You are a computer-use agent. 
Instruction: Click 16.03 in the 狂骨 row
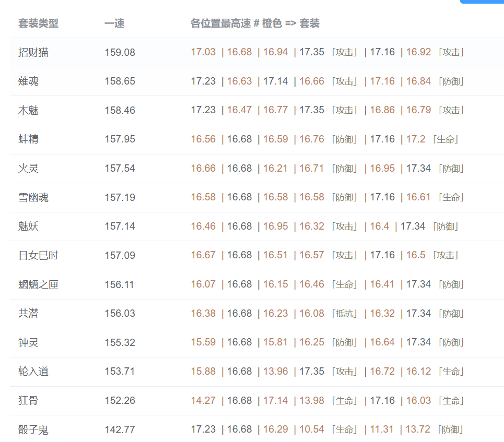[418, 400]
